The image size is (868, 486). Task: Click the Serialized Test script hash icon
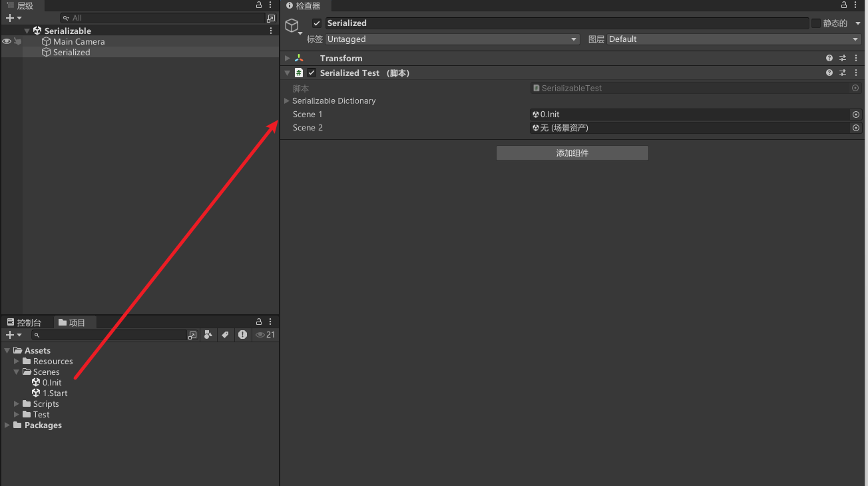pyautogui.click(x=299, y=73)
